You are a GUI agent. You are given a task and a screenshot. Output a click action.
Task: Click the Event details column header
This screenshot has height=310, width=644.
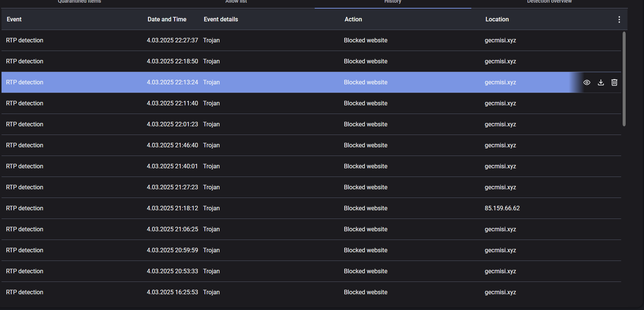tap(221, 19)
